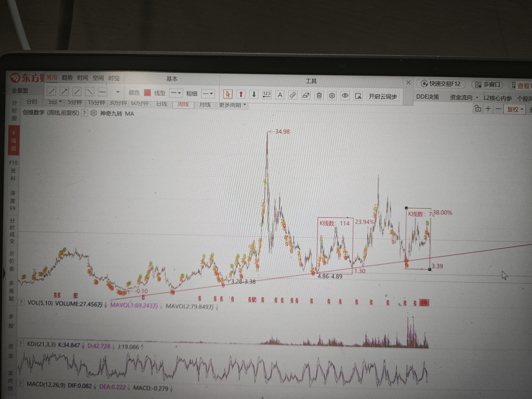
Task: Open the 线型 line style dropdown
Action: tap(176, 93)
